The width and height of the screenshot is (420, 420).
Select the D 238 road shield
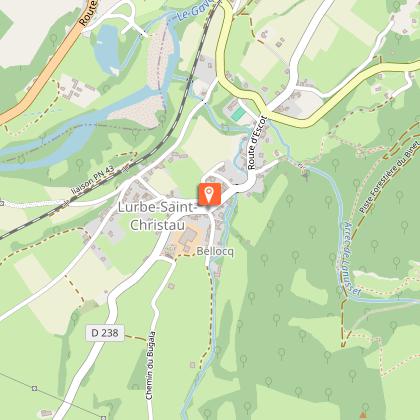105,333
